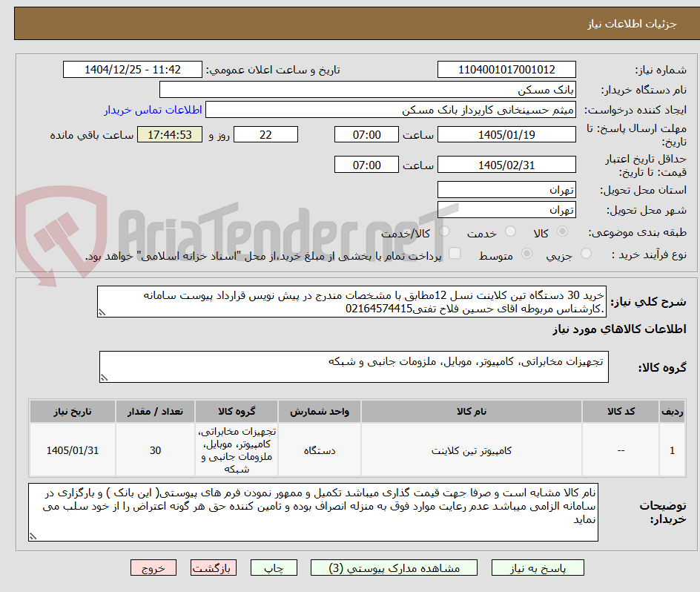Click the remaining days field '22'

(265, 134)
